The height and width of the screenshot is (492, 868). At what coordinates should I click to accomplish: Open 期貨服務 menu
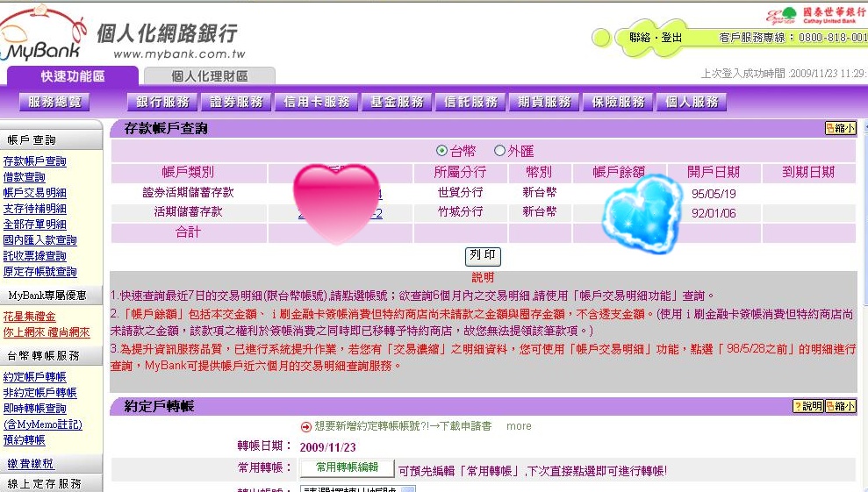pyautogui.click(x=544, y=102)
